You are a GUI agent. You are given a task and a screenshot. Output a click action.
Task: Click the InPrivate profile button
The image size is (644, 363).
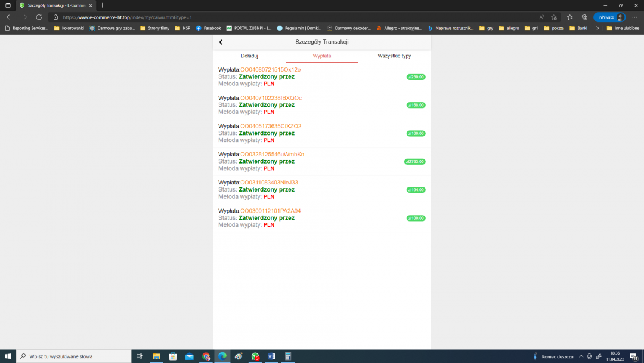609,17
